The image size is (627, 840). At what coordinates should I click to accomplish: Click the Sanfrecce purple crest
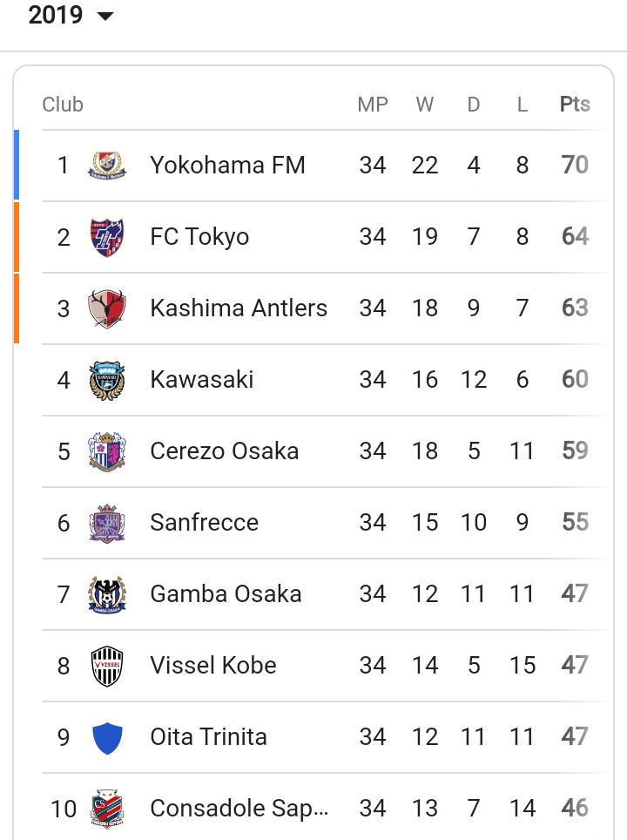(107, 523)
